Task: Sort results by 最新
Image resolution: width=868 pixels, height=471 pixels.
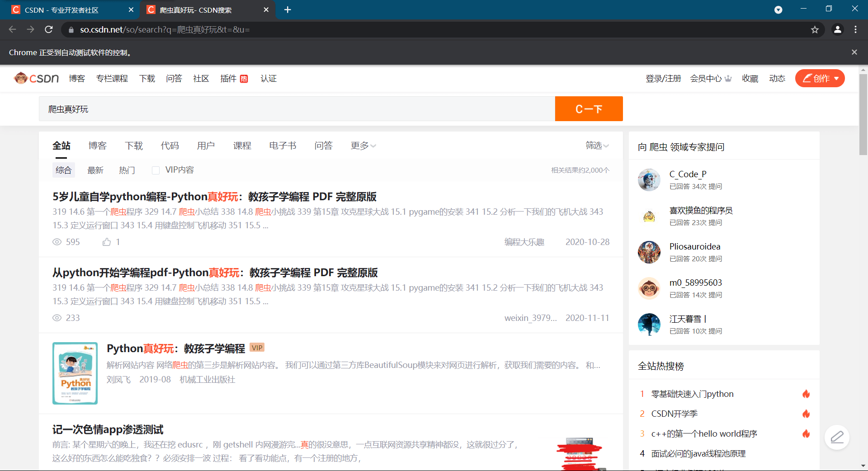Action: click(95, 170)
